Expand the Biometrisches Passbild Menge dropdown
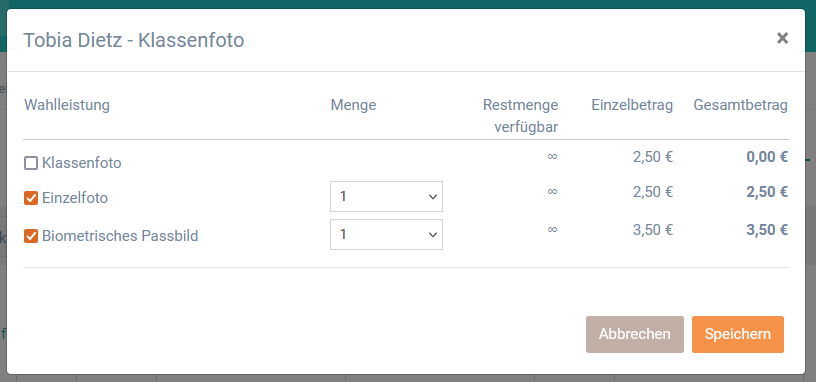The height and width of the screenshot is (382, 816). (x=386, y=234)
